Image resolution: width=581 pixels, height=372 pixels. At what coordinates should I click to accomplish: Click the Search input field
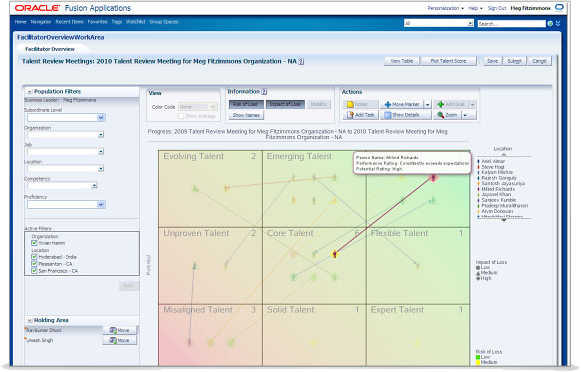pyautogui.click(x=511, y=24)
